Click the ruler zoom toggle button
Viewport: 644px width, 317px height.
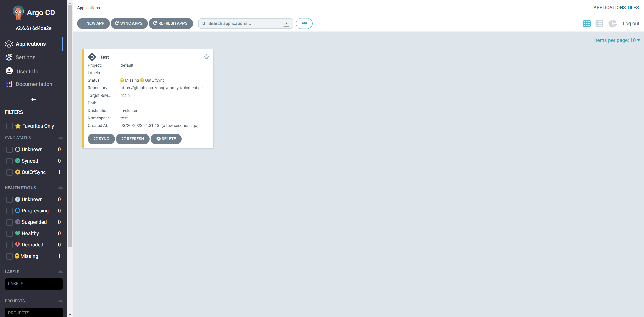pyautogui.click(x=304, y=23)
